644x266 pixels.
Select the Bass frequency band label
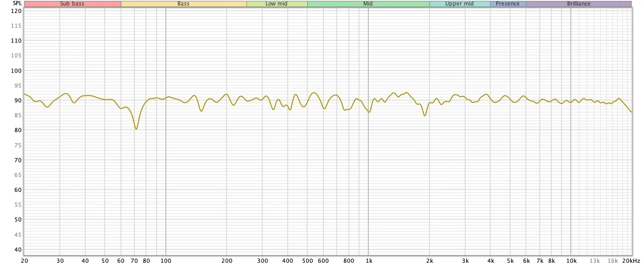pyautogui.click(x=183, y=4)
